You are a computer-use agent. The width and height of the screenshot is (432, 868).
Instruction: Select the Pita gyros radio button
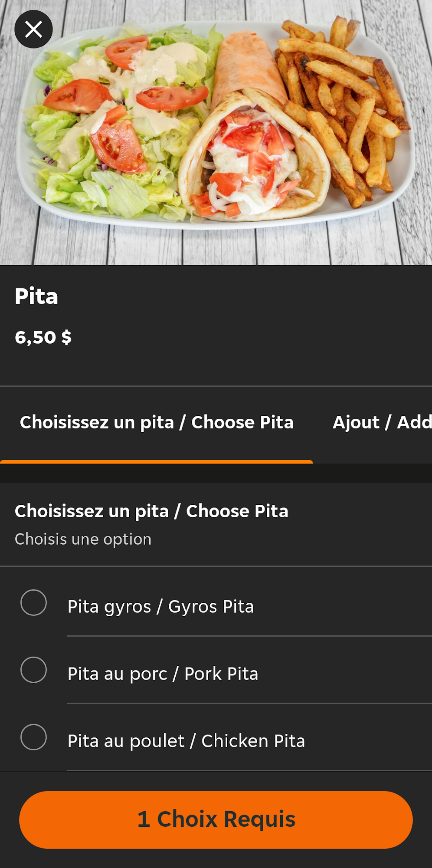(x=33, y=602)
